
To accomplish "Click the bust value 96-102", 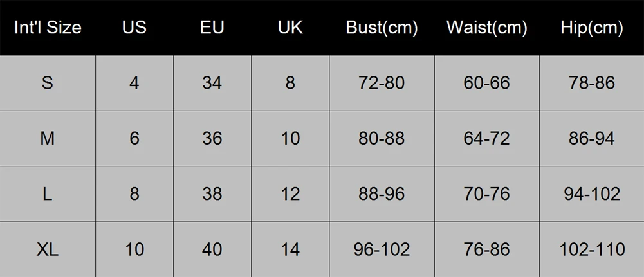I will click(x=382, y=249).
